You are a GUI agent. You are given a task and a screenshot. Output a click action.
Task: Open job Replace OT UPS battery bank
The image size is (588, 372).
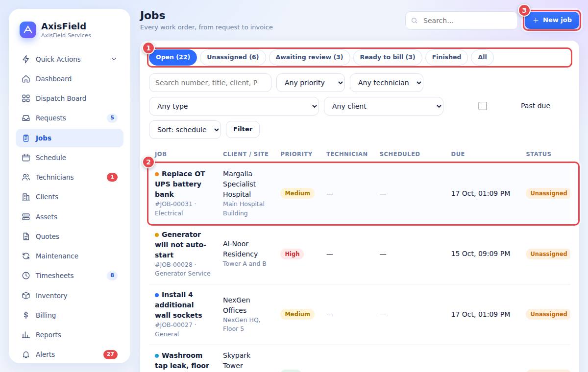pos(180,184)
